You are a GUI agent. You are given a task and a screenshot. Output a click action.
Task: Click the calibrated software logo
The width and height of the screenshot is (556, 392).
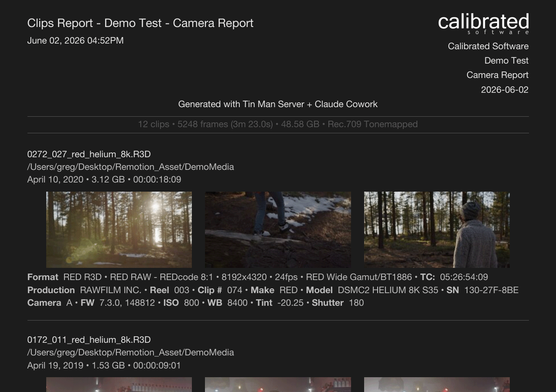pyautogui.click(x=483, y=24)
